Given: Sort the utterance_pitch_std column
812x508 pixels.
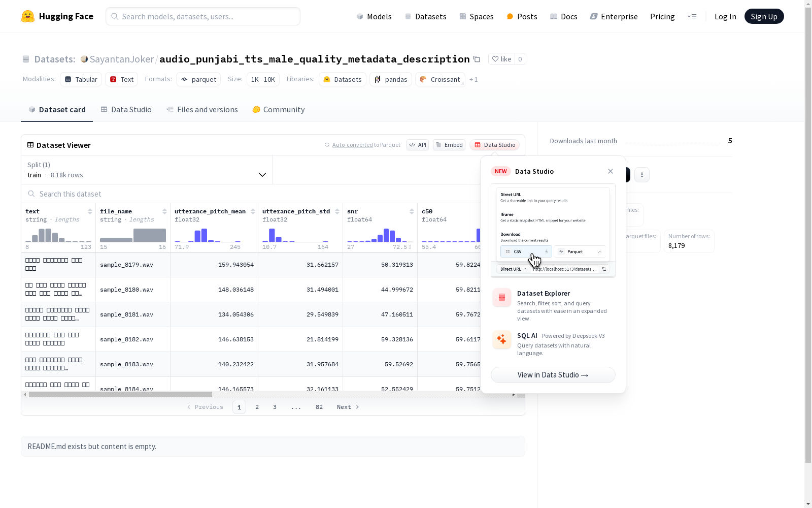Looking at the screenshot, I should 337,211.
